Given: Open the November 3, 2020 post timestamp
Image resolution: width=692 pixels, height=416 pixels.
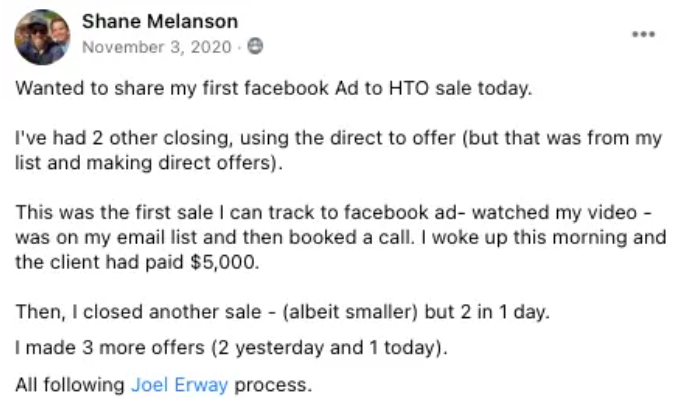Looking at the screenshot, I should point(157,47).
